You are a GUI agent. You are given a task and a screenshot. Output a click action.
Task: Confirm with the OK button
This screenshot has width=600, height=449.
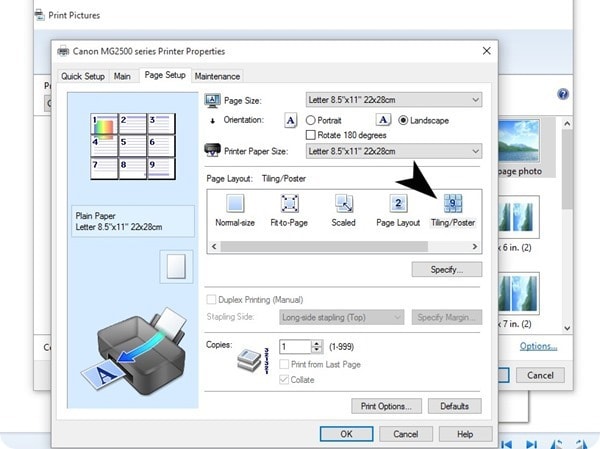click(346, 434)
